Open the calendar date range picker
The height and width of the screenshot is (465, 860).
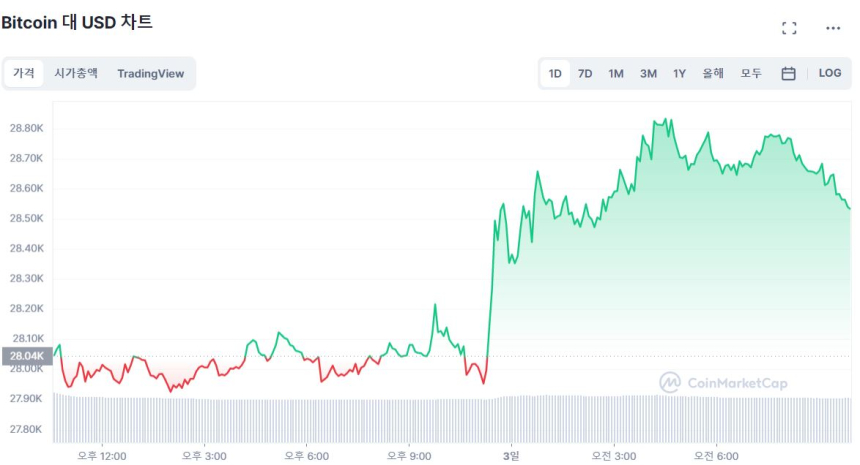coord(788,73)
